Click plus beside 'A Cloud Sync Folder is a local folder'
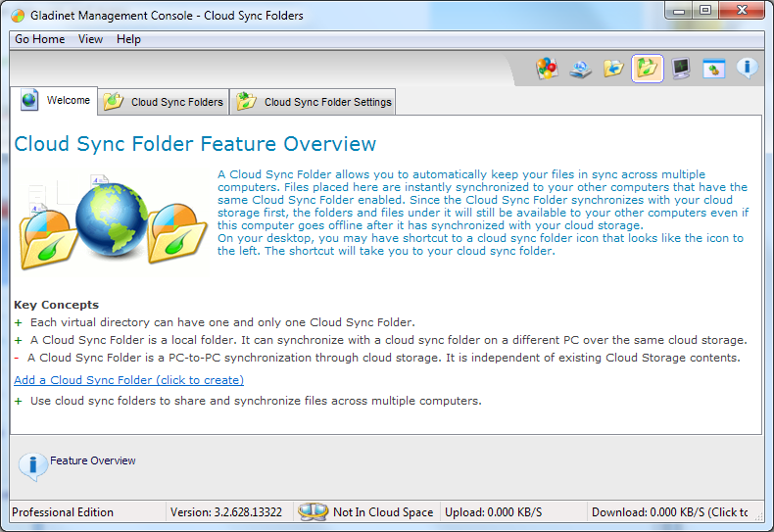This screenshot has width=774, height=532. click(x=19, y=341)
